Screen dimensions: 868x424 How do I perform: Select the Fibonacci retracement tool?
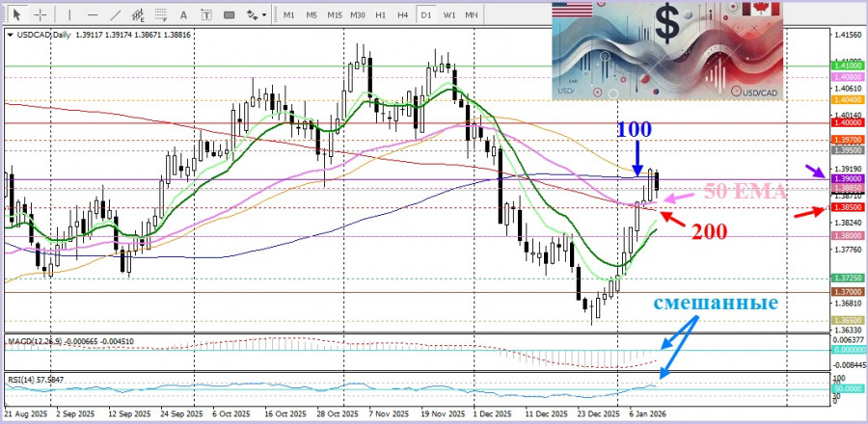click(x=161, y=14)
